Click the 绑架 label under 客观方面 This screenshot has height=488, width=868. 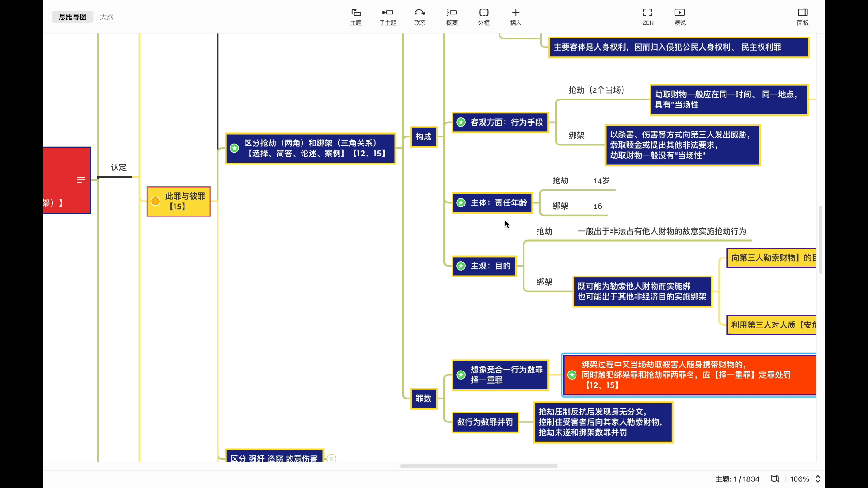pyautogui.click(x=576, y=136)
